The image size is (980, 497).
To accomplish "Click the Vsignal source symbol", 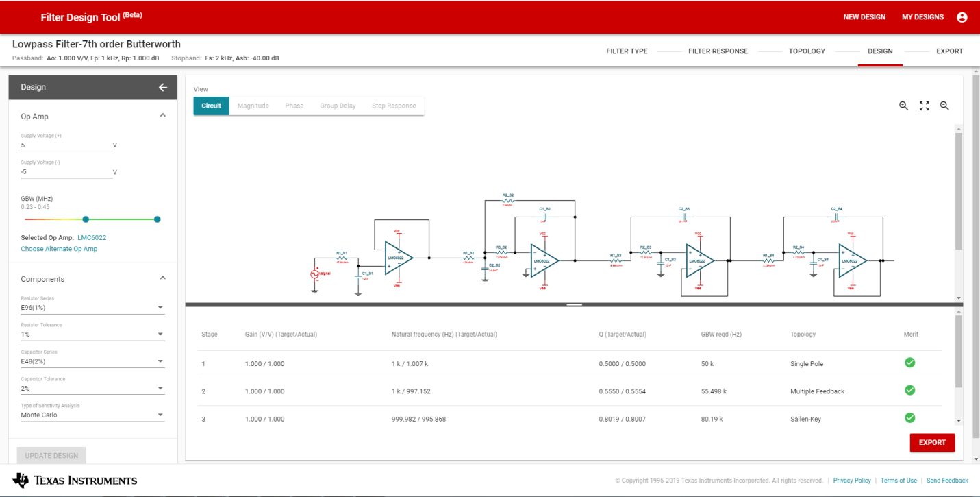I will [315, 274].
